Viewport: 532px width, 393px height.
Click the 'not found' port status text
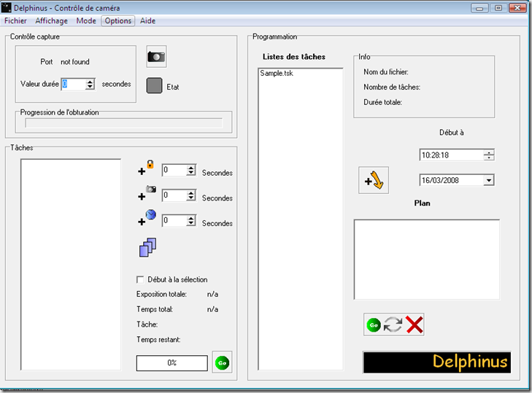[x=75, y=62]
